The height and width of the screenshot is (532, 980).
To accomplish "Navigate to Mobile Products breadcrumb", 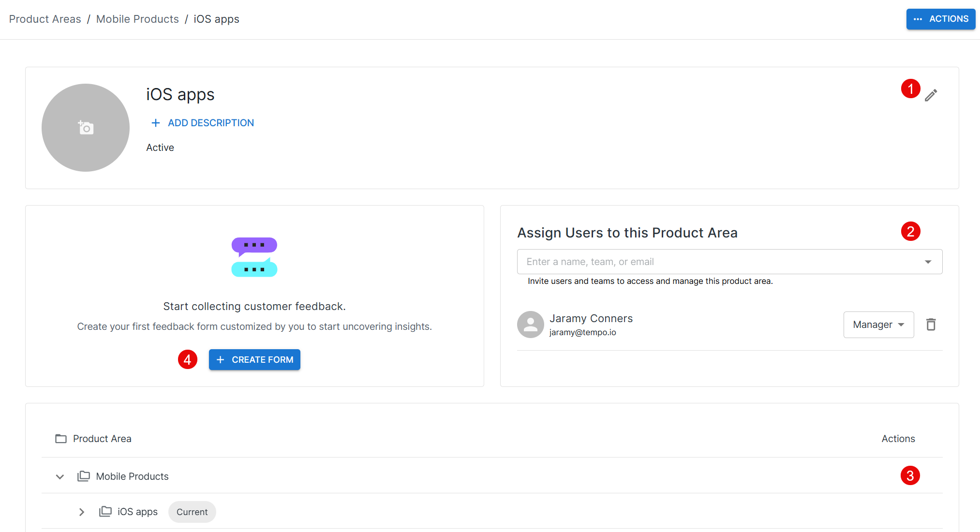I will [137, 19].
